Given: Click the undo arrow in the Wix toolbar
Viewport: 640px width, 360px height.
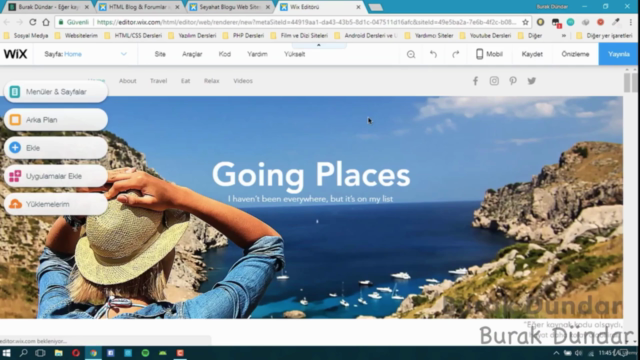Looking at the screenshot, I should click(433, 54).
